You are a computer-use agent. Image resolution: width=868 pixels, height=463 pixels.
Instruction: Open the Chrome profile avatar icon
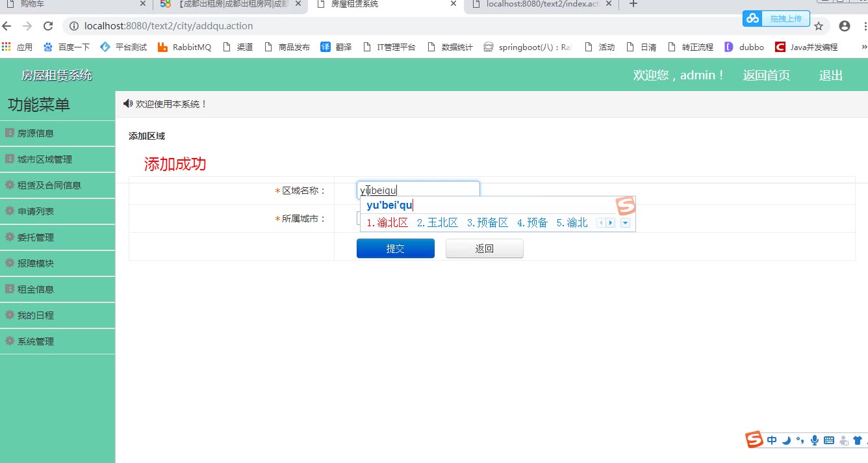[845, 26]
